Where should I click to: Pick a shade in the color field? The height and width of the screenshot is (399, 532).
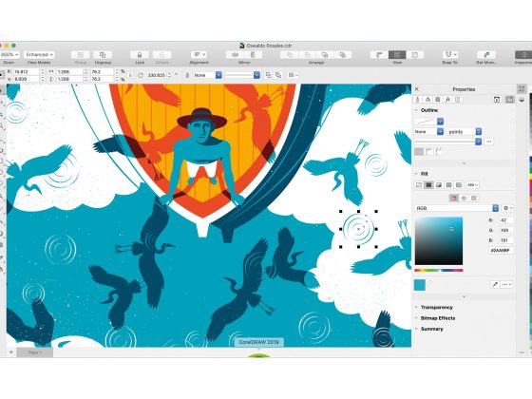tap(439, 241)
